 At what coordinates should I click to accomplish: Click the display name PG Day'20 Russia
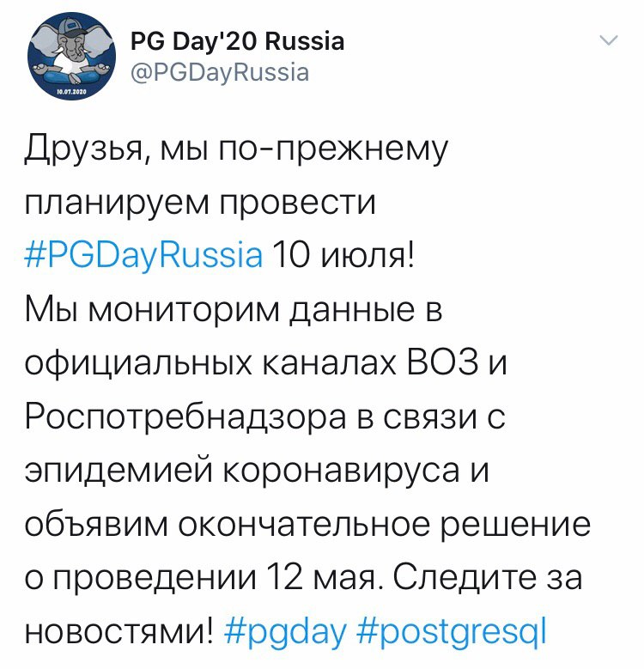coord(236,40)
